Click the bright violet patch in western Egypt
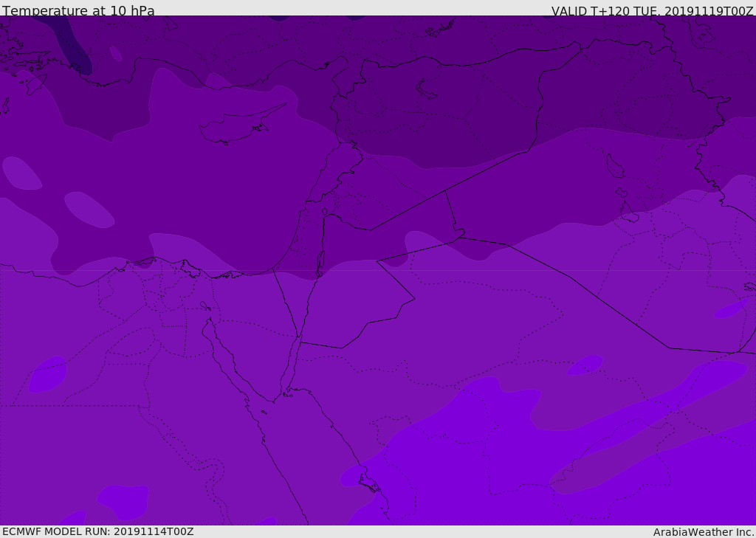 point(48,374)
